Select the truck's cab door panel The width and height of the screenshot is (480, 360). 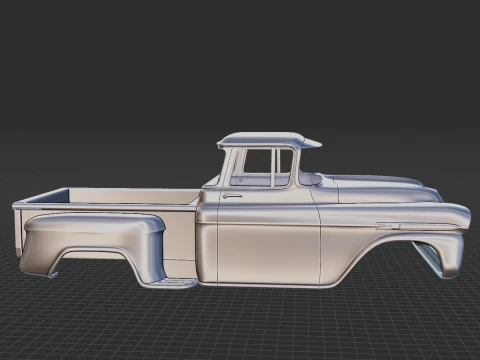268,237
